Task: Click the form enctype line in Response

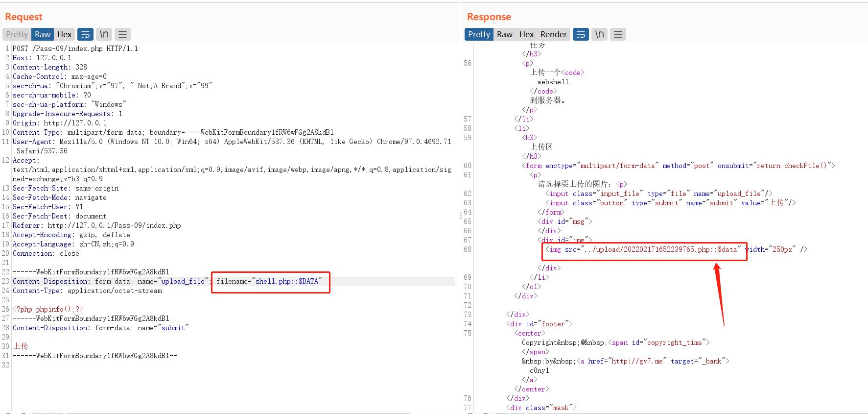Action: [x=679, y=166]
